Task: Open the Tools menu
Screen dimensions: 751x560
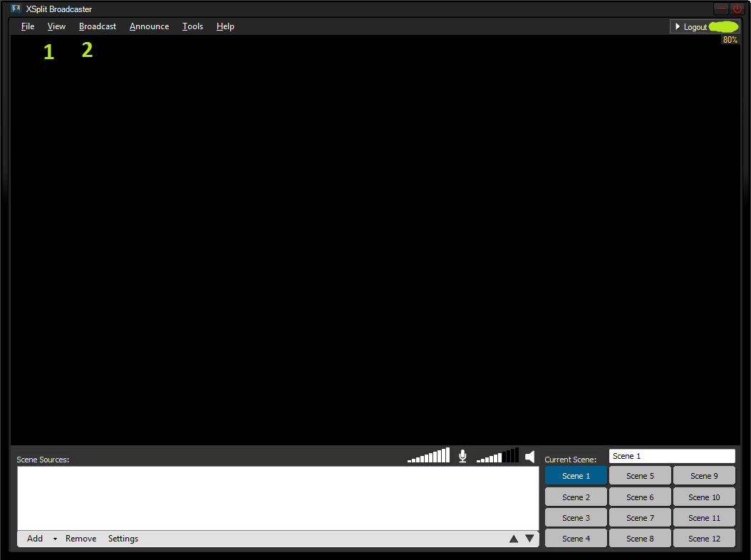Action: [192, 26]
